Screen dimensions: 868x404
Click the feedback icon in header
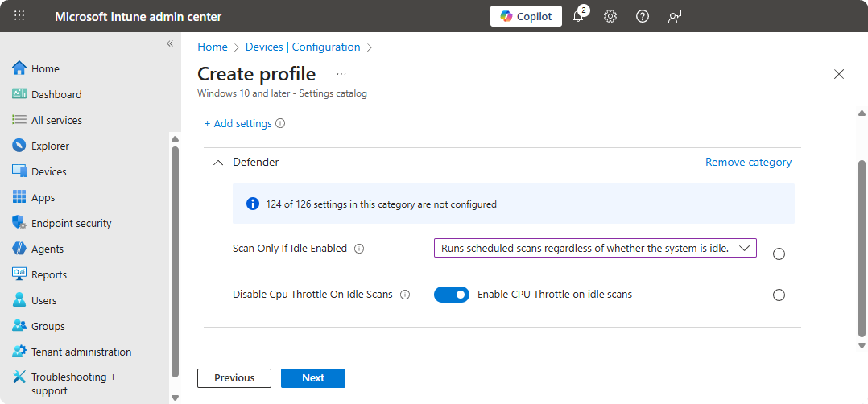(675, 16)
